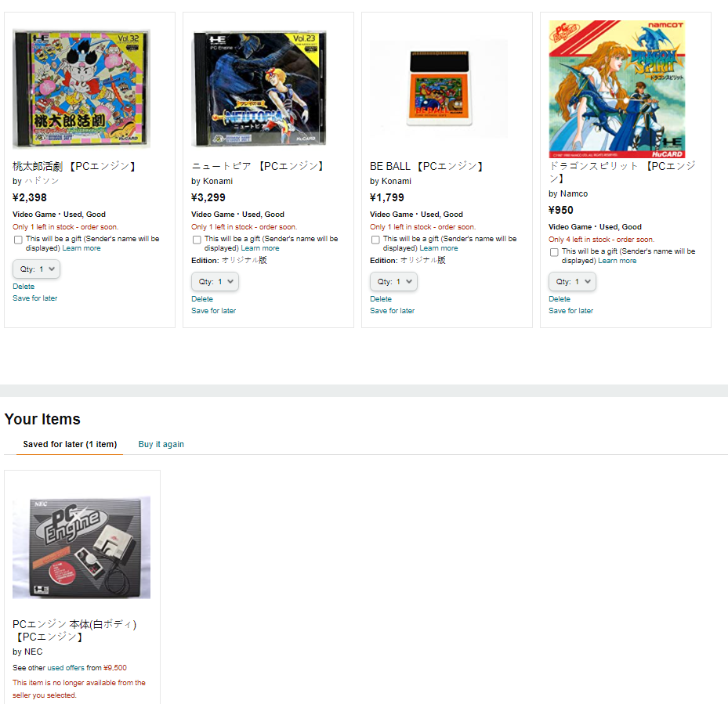The image size is (728, 704).
Task: Open the 桃太郎活劇 game cover thumbnail
Action: pyautogui.click(x=81, y=88)
